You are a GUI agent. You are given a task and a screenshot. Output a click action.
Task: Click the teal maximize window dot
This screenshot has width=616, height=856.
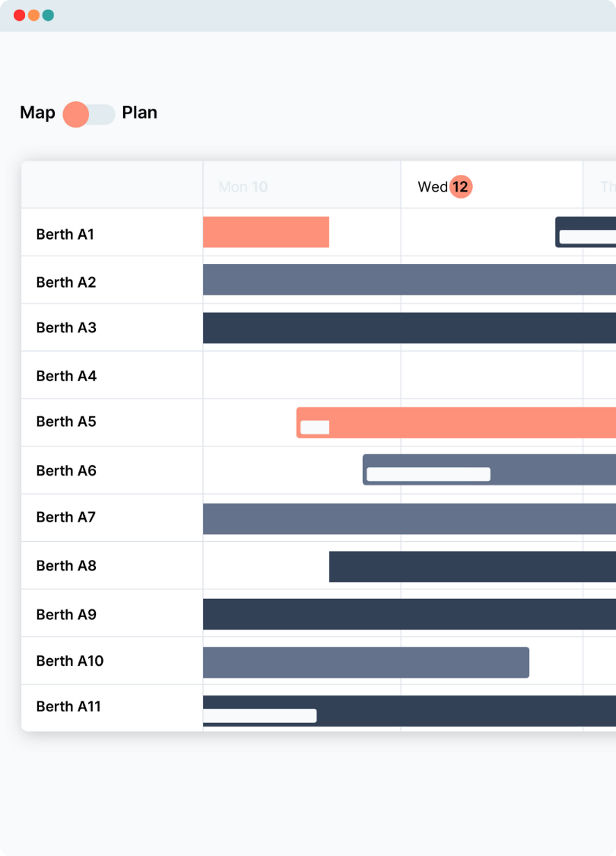pos(48,15)
